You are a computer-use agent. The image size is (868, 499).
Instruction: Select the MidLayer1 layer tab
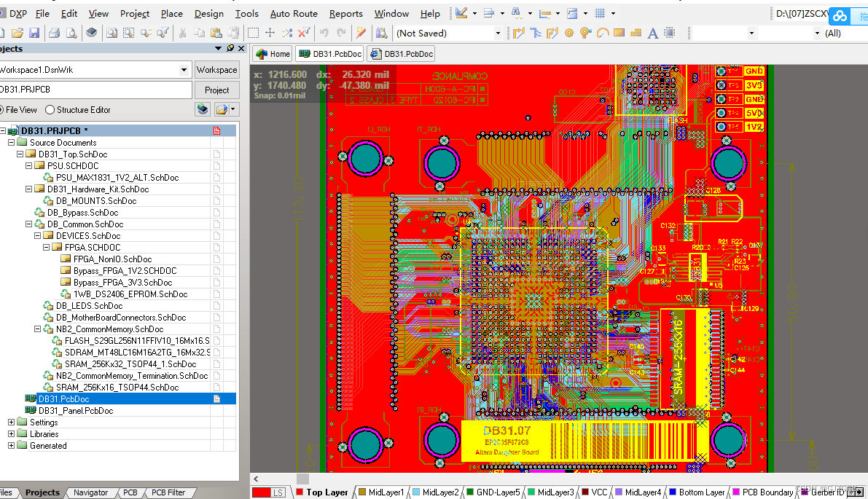pyautogui.click(x=381, y=492)
